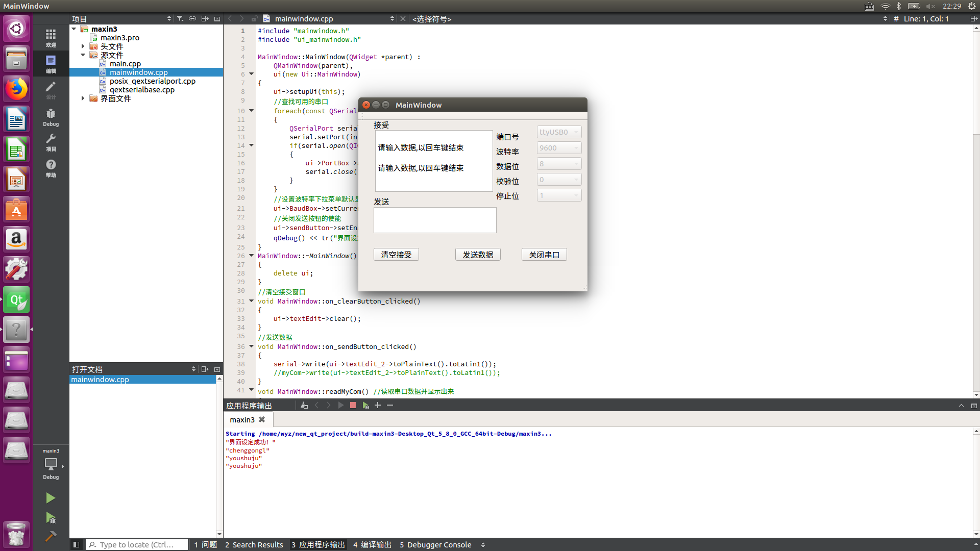Image resolution: width=980 pixels, height=551 pixels.
Task: Open maxin3.pro file
Action: pyautogui.click(x=119, y=38)
